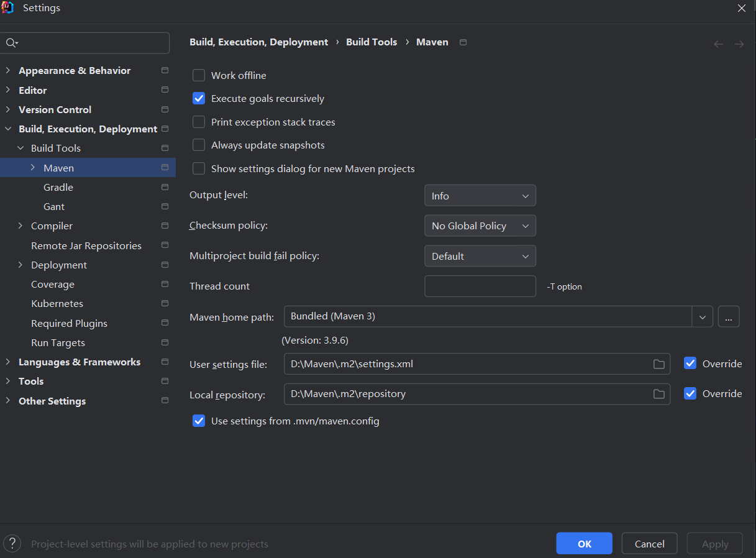Screen dimensions: 756x558
Task: Click the Cancel button
Action: coord(649,544)
